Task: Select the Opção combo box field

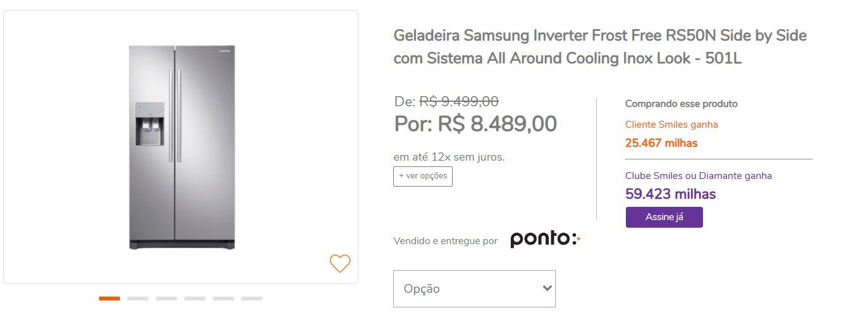Action: click(x=474, y=288)
